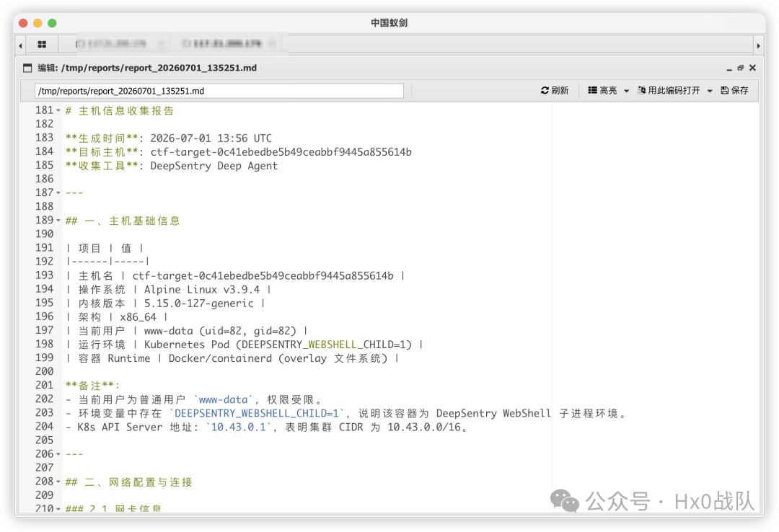
Task: Collapse the fold at line 181
Action: (x=58, y=111)
